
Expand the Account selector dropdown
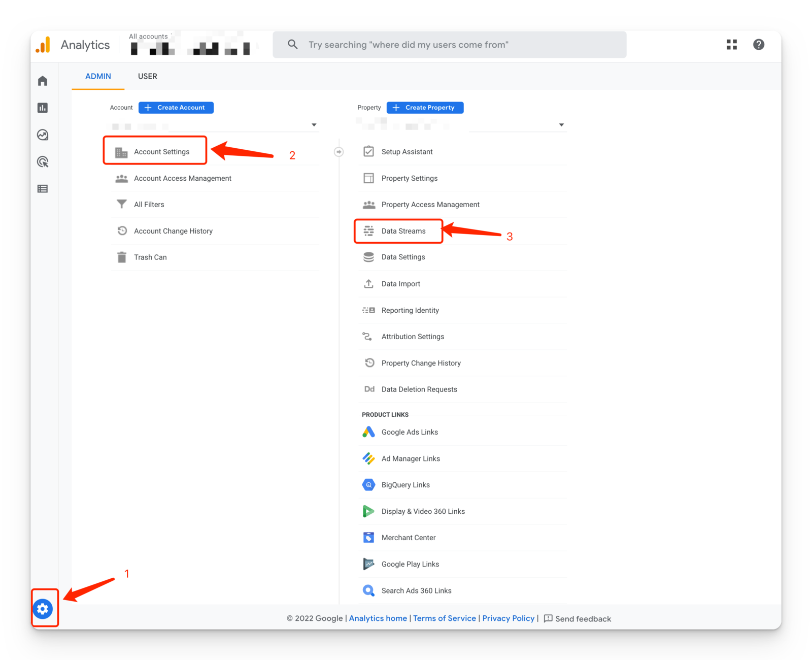point(314,125)
